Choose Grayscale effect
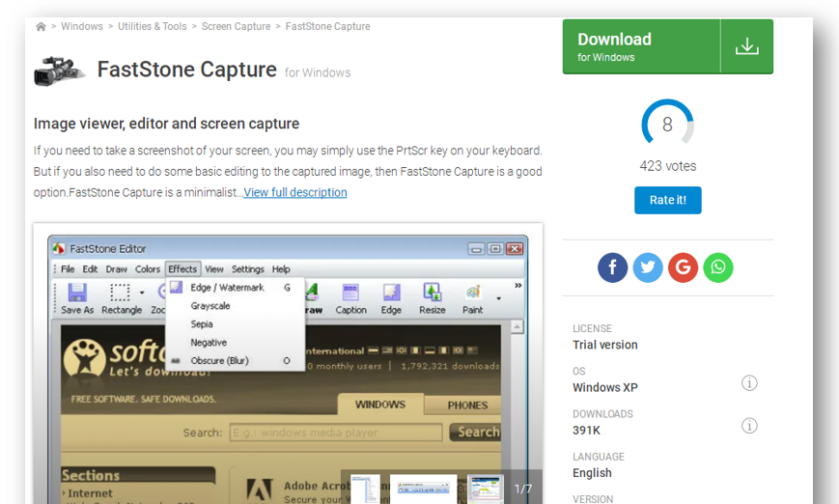 (x=235, y=306)
